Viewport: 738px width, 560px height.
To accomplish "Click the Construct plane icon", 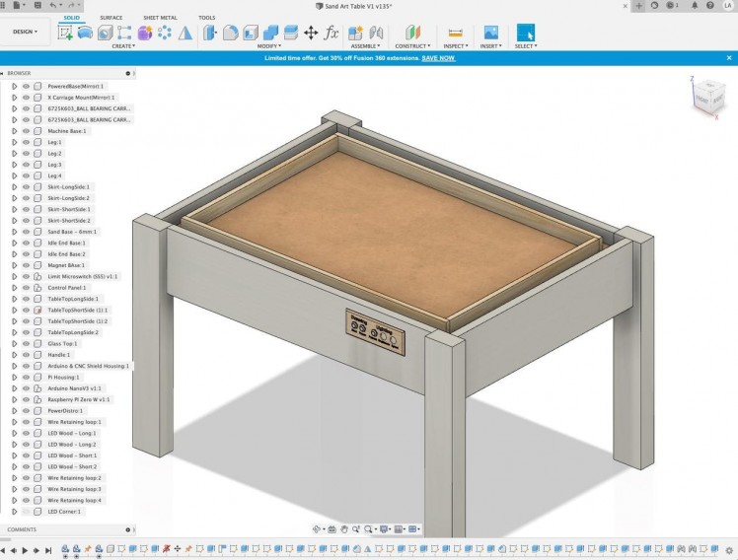I will pos(412,33).
